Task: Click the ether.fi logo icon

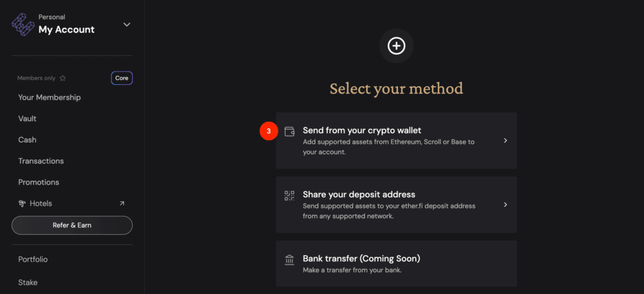Action: coord(23,24)
